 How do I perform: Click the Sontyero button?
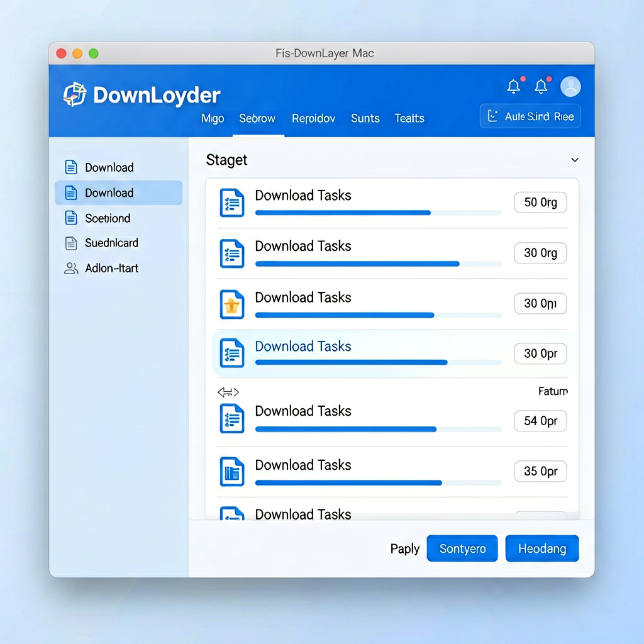462,548
